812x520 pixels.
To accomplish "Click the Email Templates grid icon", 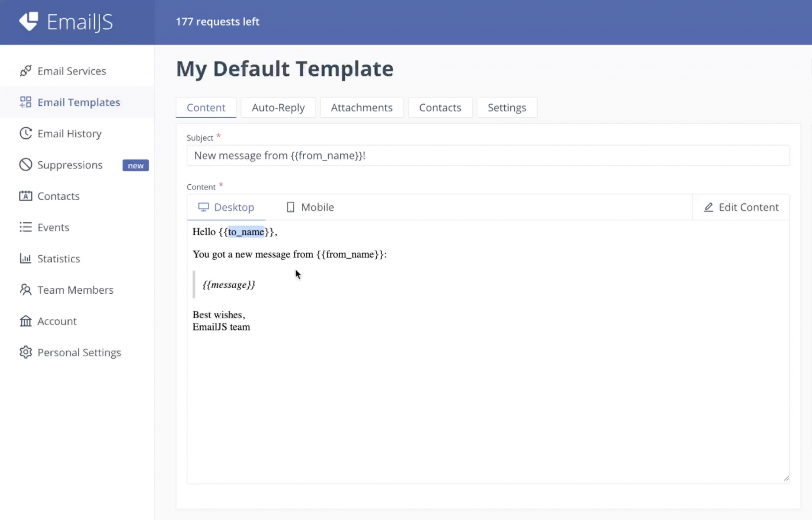I will 26,102.
